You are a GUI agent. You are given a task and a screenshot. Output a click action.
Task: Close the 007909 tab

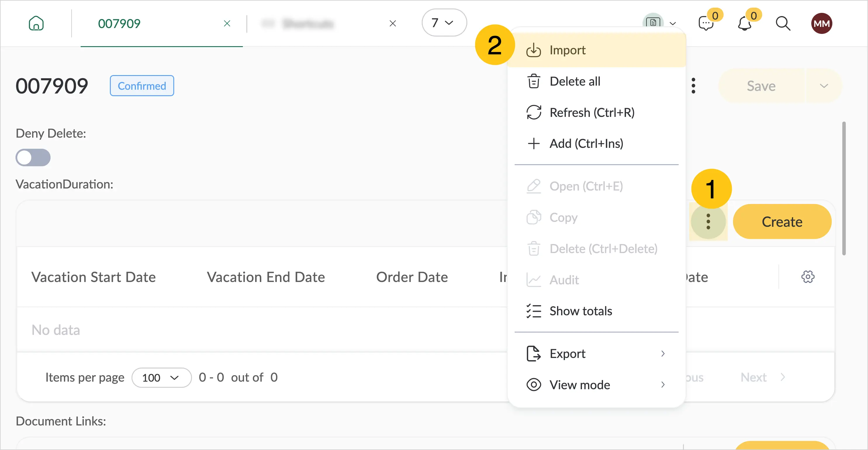[x=227, y=23]
